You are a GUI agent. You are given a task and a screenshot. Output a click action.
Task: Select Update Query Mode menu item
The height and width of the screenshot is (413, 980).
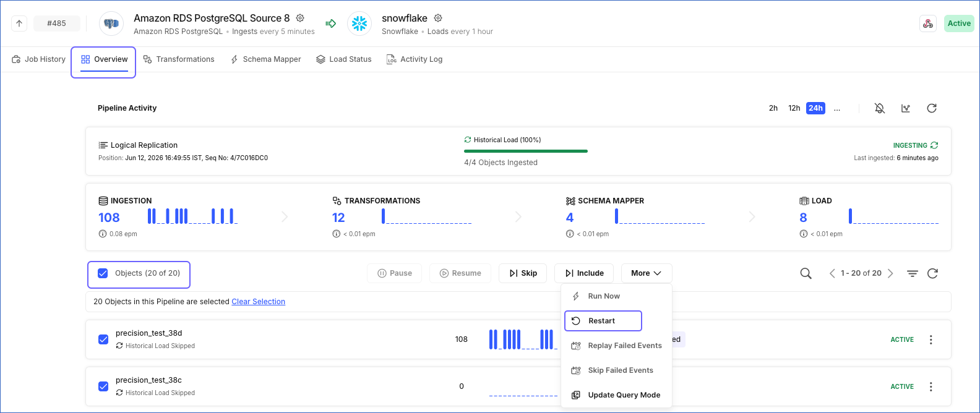(x=616, y=395)
